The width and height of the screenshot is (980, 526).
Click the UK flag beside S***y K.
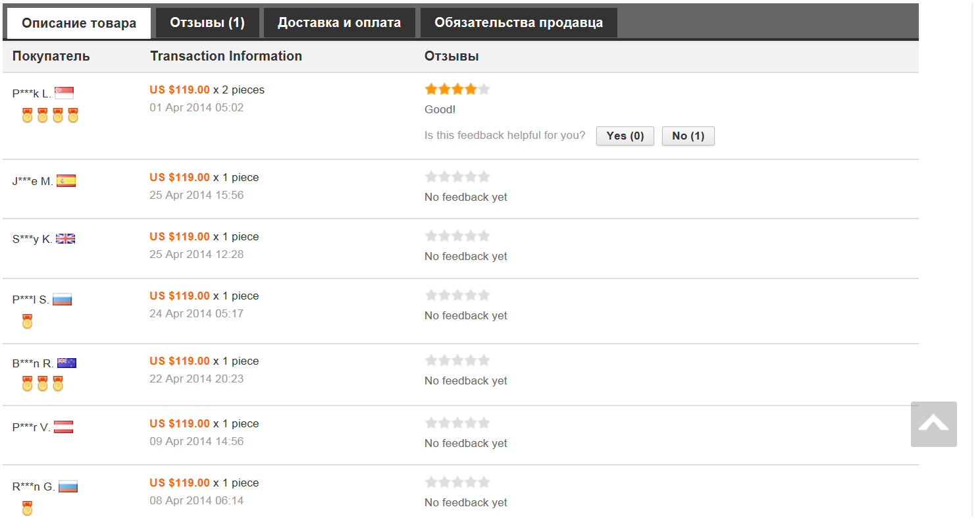click(x=65, y=239)
